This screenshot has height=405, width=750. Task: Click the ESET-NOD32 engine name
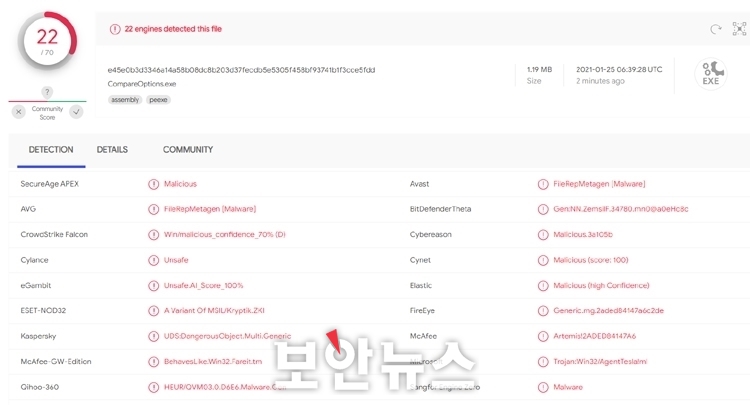43,310
